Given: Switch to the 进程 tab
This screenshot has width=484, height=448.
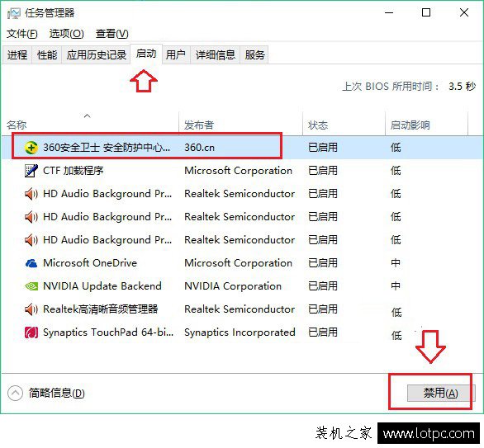Looking at the screenshot, I should (17, 55).
